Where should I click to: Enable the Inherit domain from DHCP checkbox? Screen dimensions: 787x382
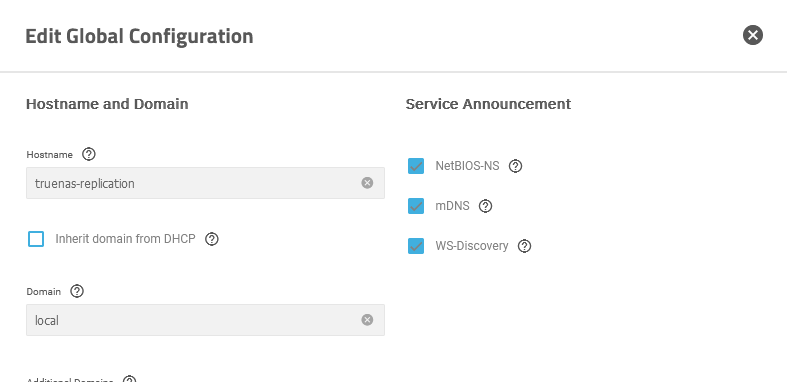(x=36, y=239)
